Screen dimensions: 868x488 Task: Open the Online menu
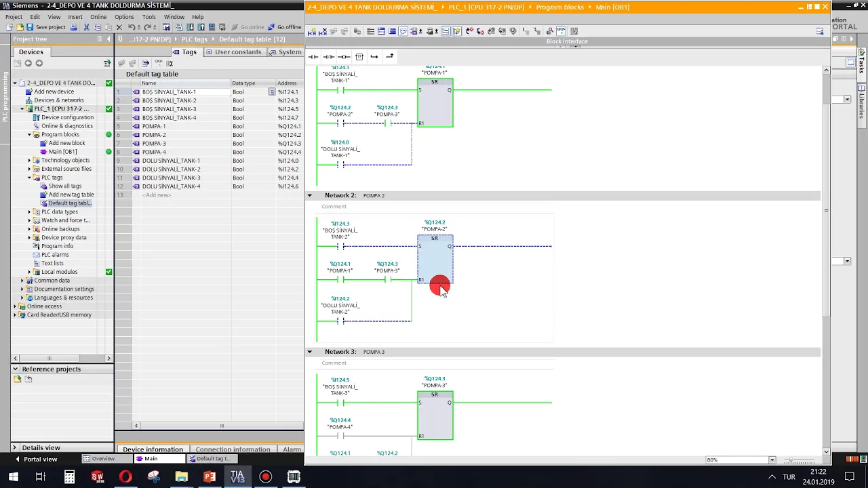tap(98, 17)
